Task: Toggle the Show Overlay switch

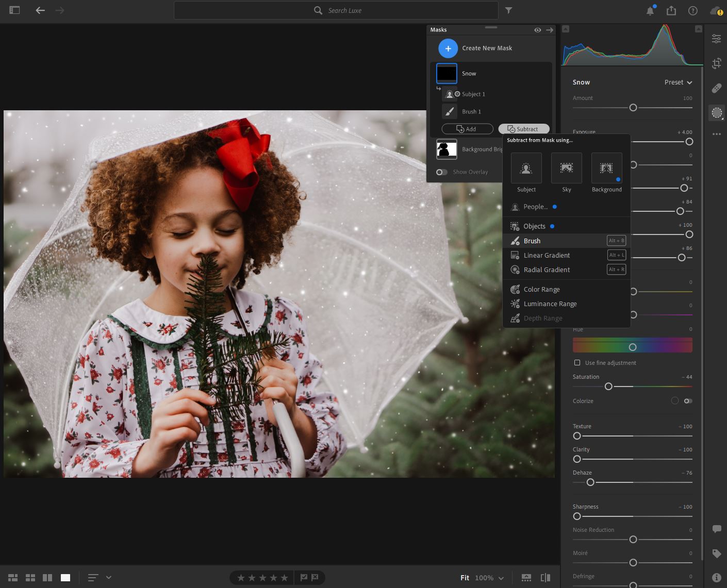Action: click(x=442, y=172)
